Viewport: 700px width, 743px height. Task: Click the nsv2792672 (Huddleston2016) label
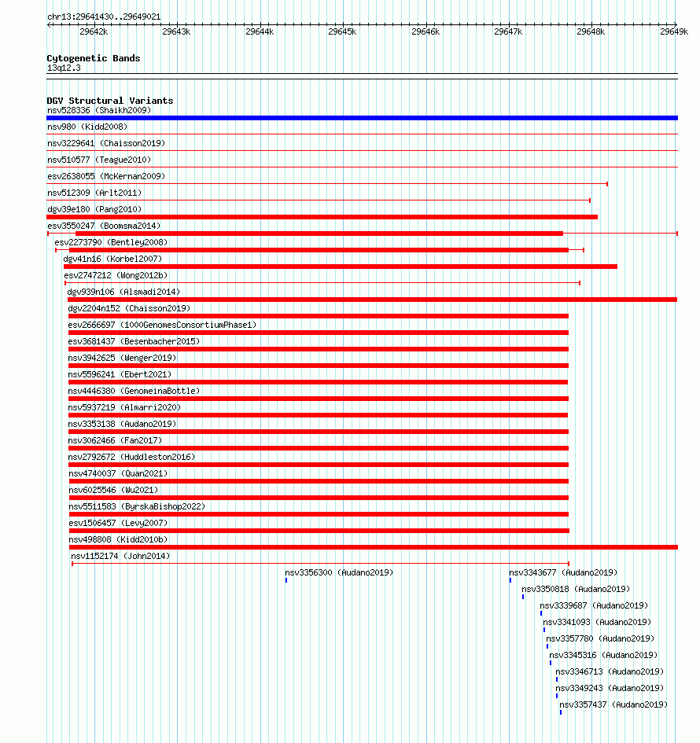[131, 458]
